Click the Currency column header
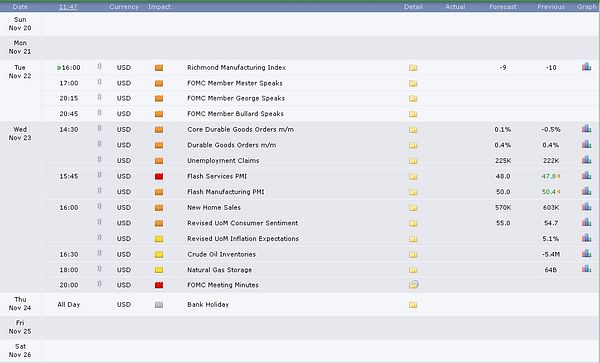Image resolution: width=600 pixels, height=363 pixels. tap(124, 7)
